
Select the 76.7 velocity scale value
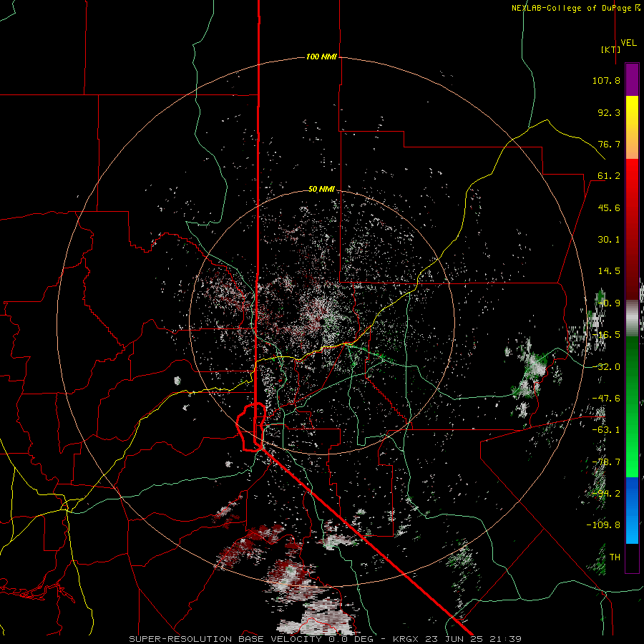(609, 144)
